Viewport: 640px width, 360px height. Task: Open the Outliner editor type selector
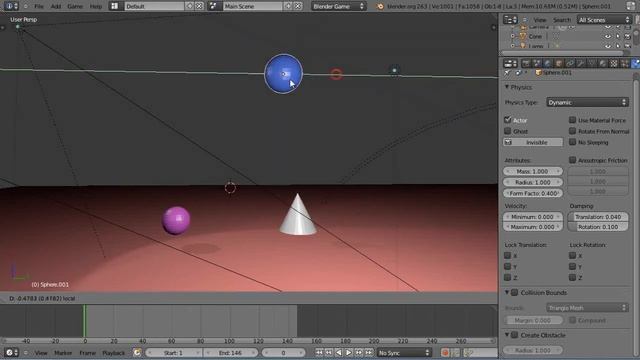click(510, 20)
